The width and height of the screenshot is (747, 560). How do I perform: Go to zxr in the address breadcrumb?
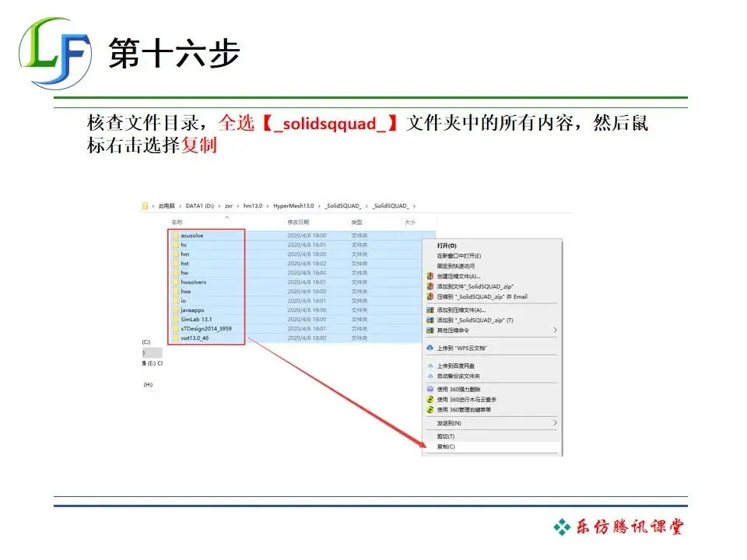coord(229,205)
